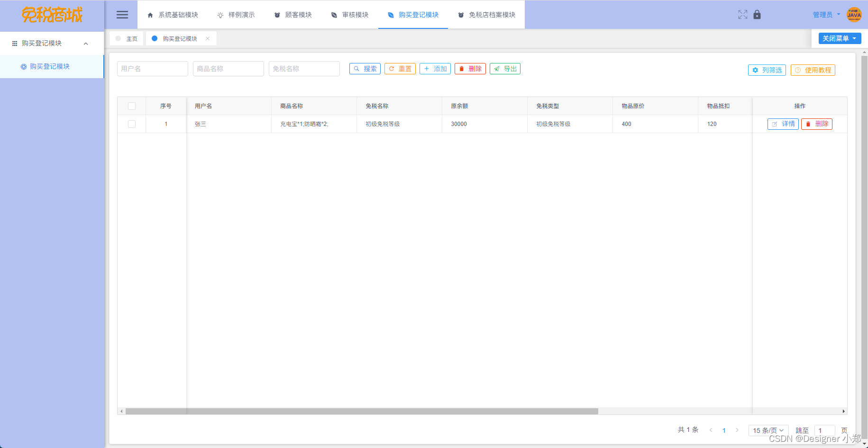868x448 pixels.
Task: Open the 关闭菜单 dropdown
Action: 840,38
